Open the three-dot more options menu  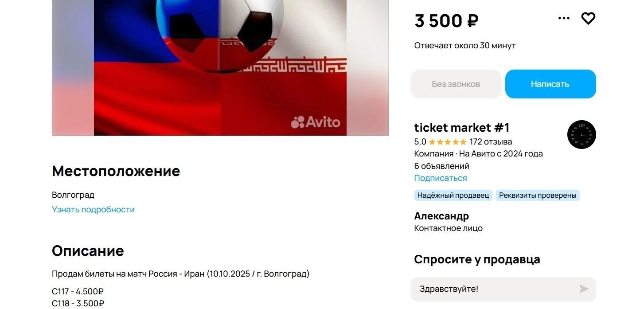tap(564, 19)
